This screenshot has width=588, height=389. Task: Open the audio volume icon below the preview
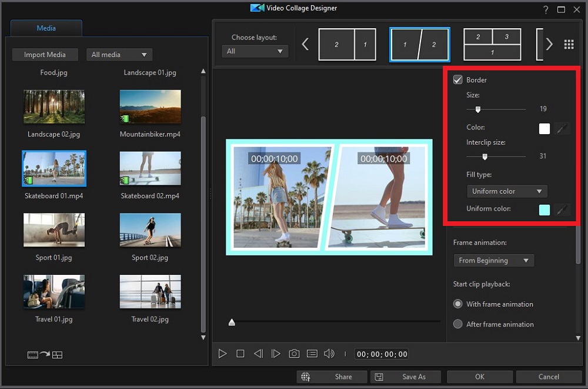tap(329, 353)
